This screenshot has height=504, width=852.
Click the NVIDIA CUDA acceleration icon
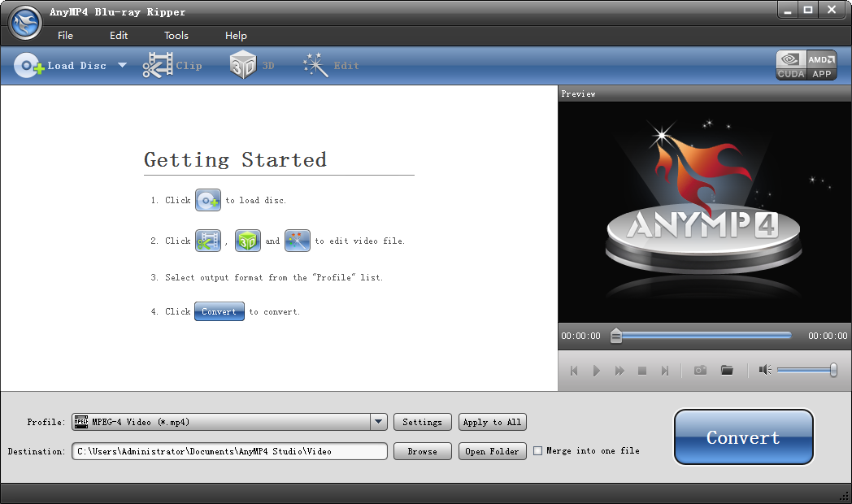pyautogui.click(x=791, y=65)
